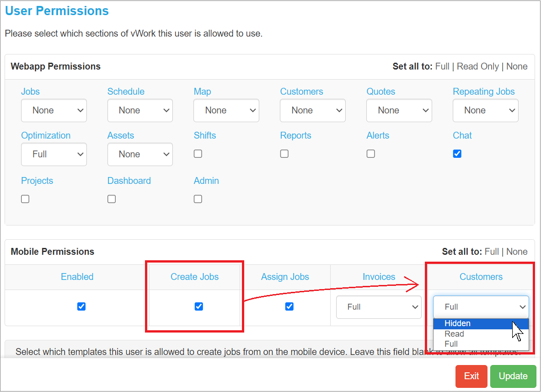Enable the Admin checkbox
Viewport: 541px width, 392px height.
click(198, 199)
